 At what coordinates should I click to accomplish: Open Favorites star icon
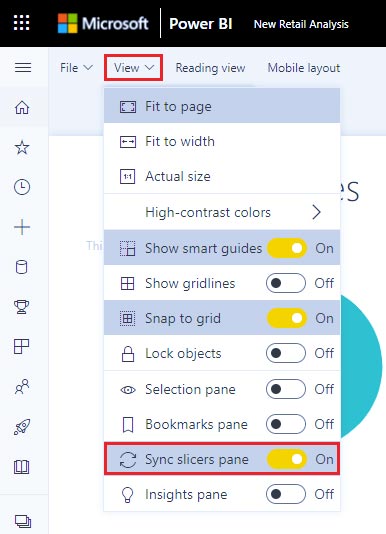(x=22, y=147)
